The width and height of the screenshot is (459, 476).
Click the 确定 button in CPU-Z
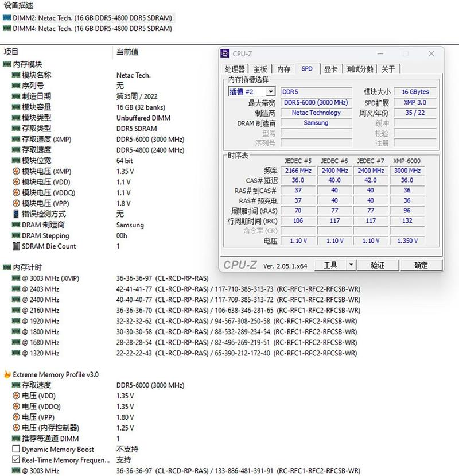tap(421, 265)
